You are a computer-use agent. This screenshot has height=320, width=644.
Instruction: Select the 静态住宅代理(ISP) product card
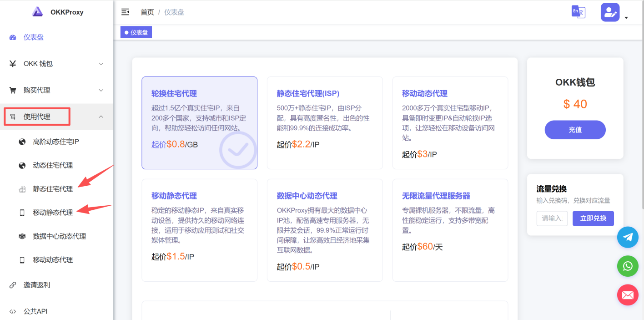(x=325, y=123)
